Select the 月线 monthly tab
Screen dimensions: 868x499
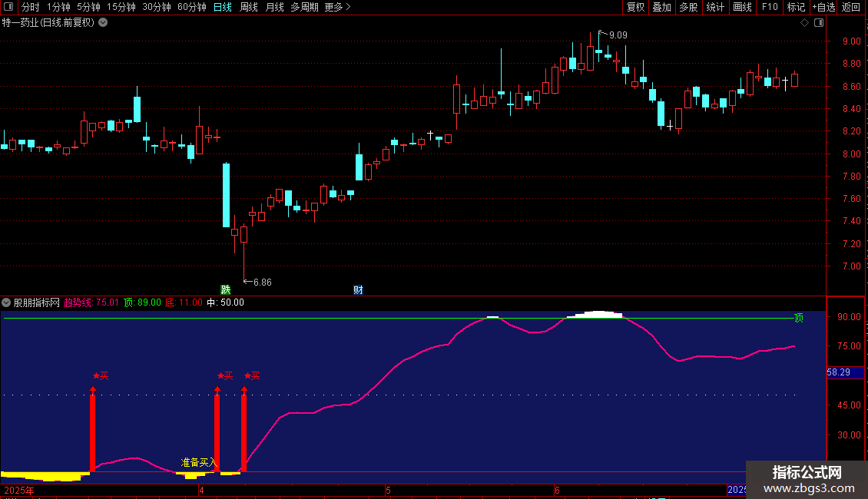click(x=274, y=7)
